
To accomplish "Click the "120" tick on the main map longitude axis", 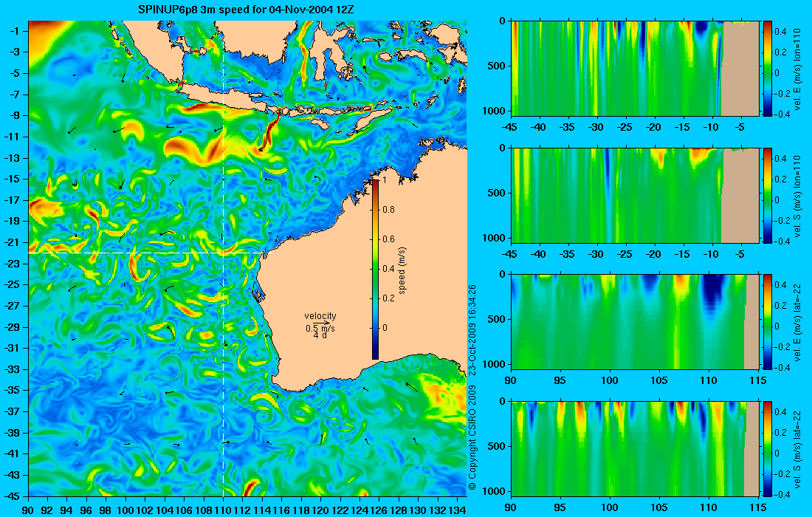I will click(320, 510).
